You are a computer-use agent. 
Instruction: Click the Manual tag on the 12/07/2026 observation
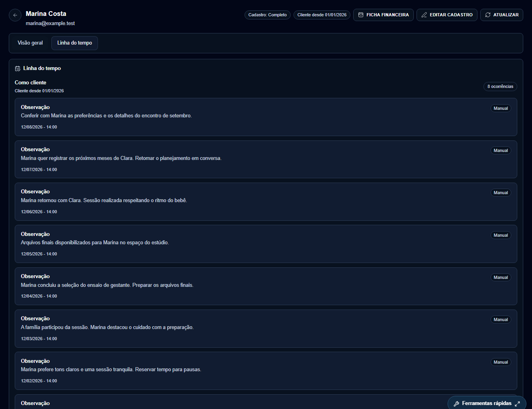pyautogui.click(x=501, y=150)
